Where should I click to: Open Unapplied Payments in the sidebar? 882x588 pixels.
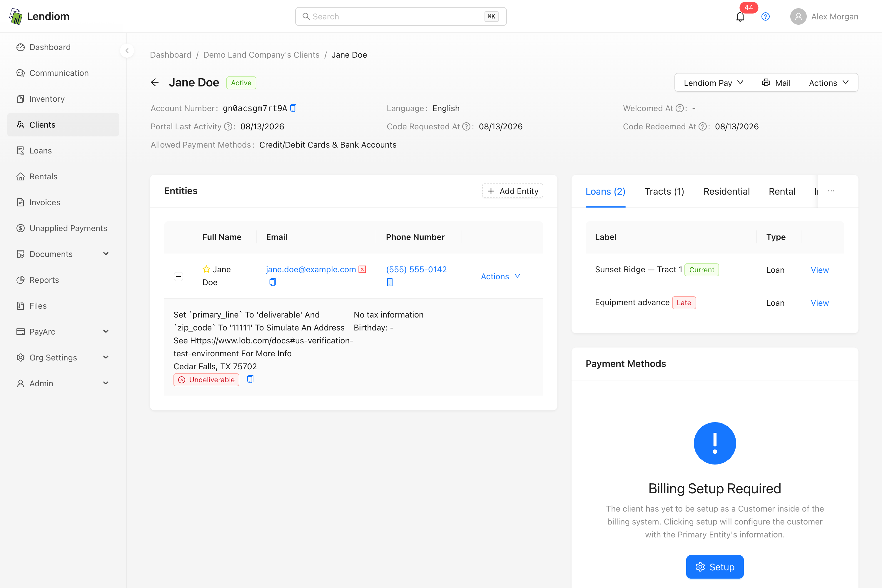[63, 228]
